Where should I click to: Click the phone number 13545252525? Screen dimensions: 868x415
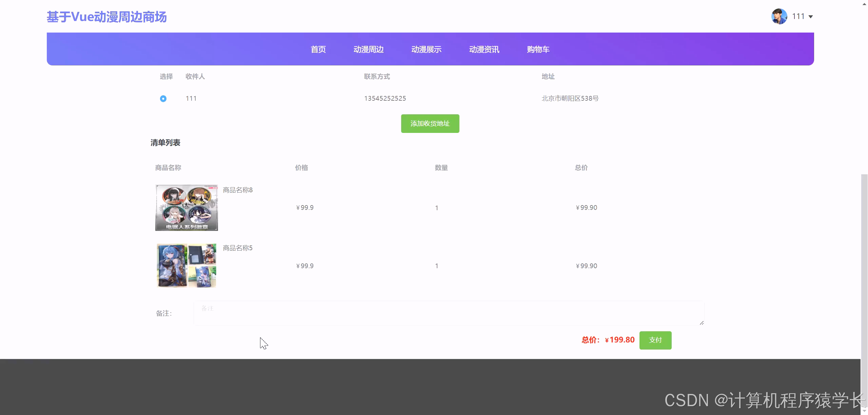385,98
